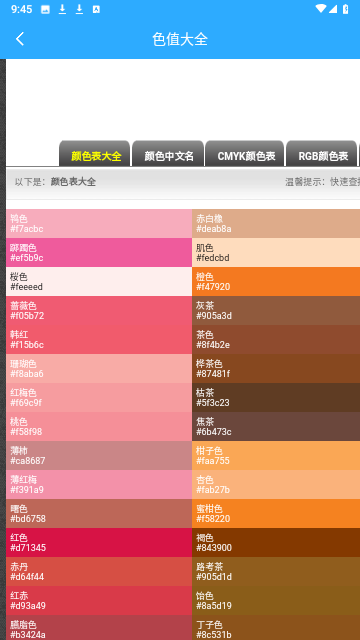The height and width of the screenshot is (640, 360).
Task: Tap the 温馨提示 hint text
Action: (322, 182)
